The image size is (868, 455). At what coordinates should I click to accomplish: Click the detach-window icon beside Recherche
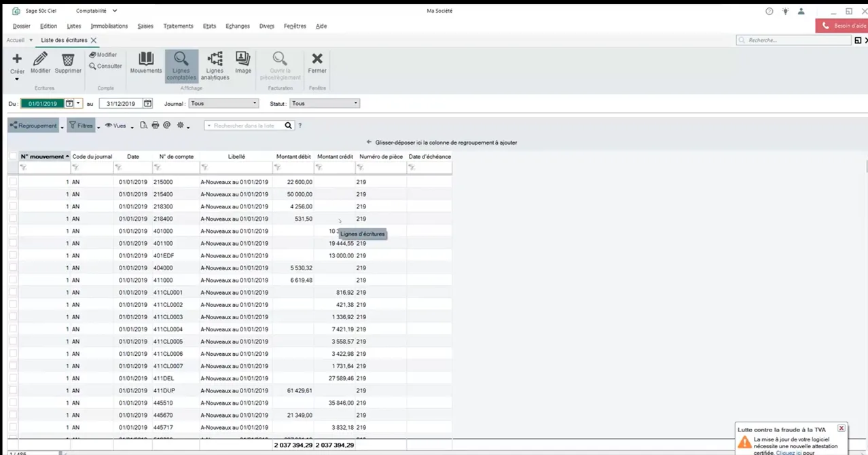(x=858, y=40)
